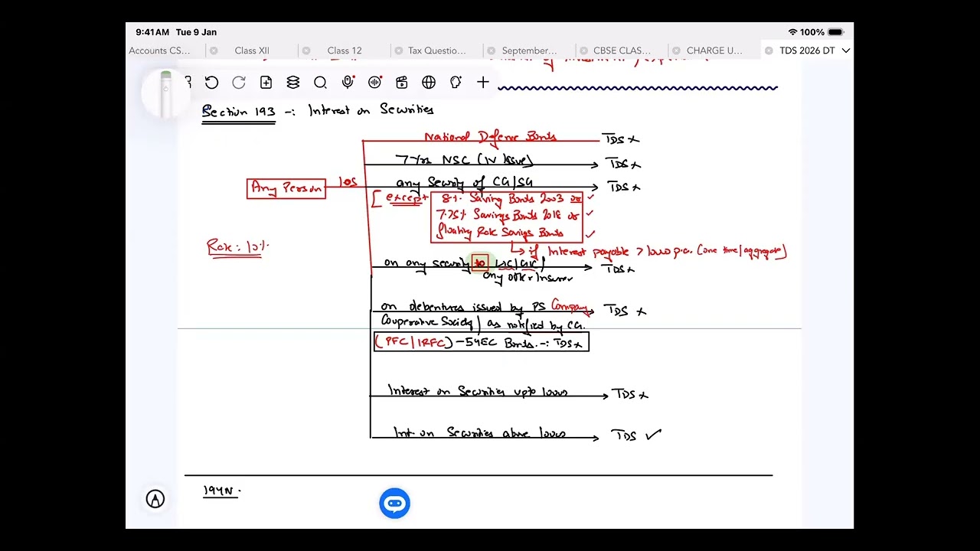Open the September... tab
980x551 pixels.
point(530,51)
